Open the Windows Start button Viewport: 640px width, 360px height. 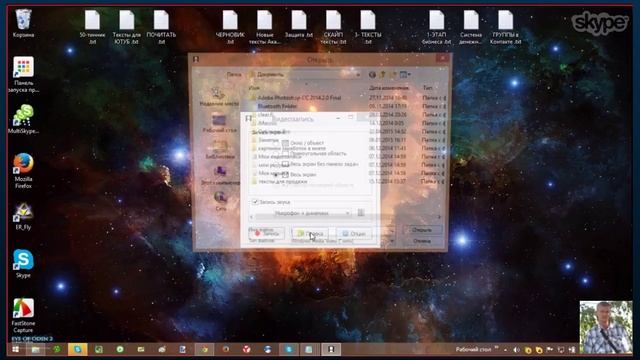point(16,349)
